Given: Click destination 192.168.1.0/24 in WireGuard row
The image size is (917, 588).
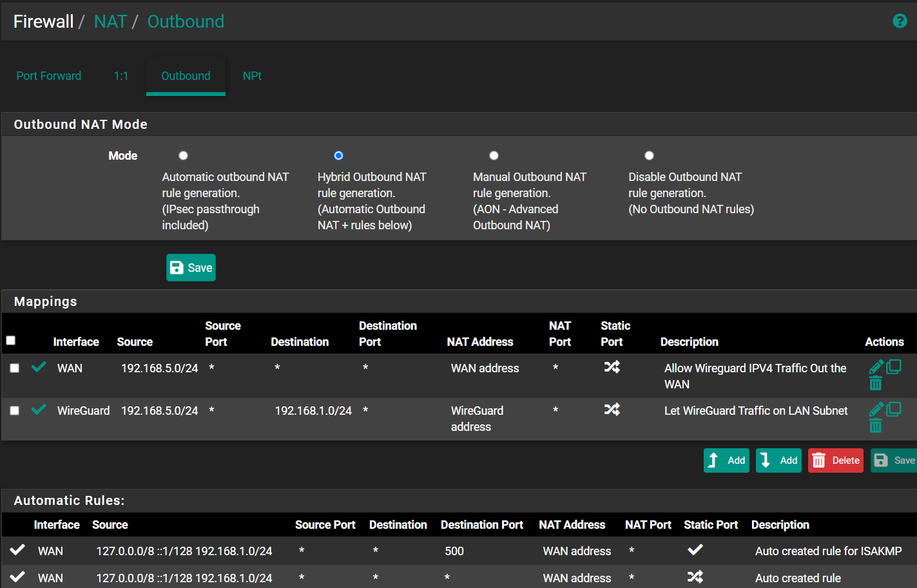Looking at the screenshot, I should [x=313, y=411].
